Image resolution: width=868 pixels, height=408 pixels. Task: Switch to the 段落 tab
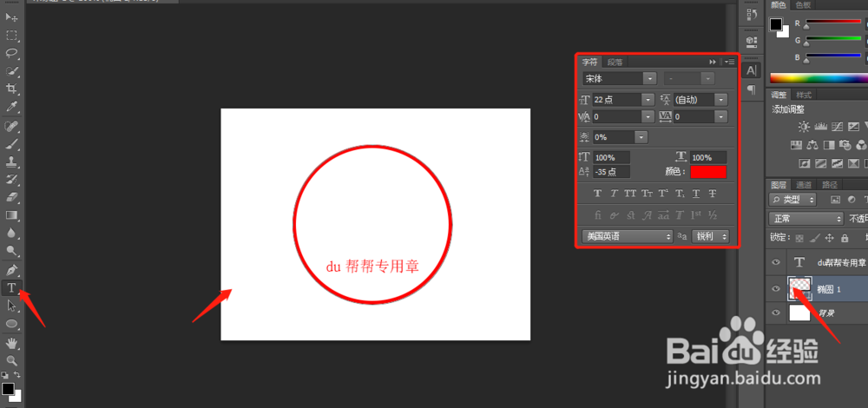[x=615, y=62]
